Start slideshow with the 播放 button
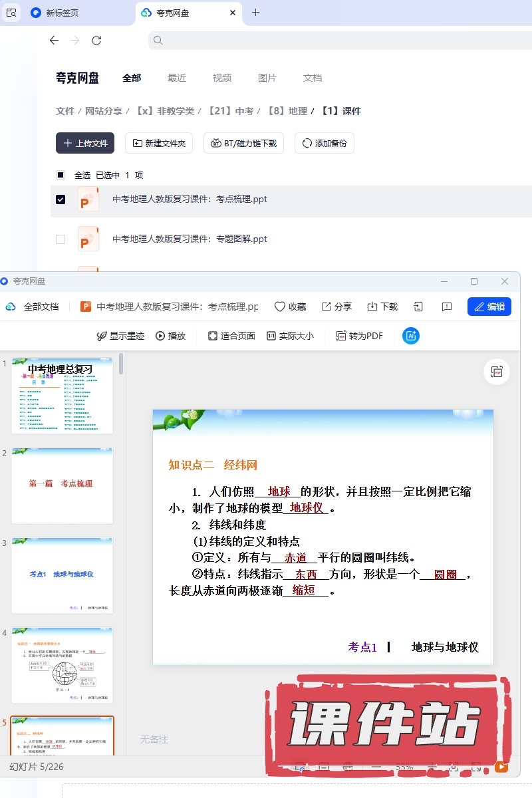Image resolution: width=532 pixels, height=798 pixels. [x=170, y=336]
